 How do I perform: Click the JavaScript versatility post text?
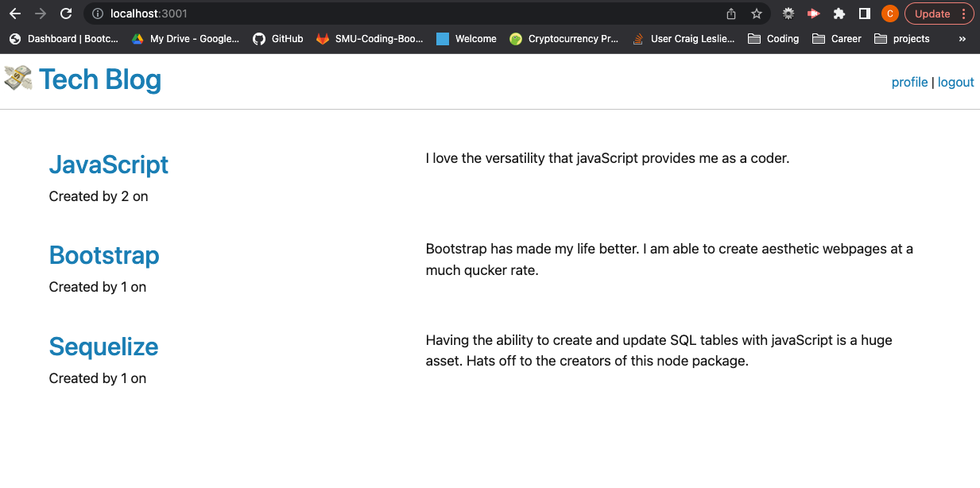pyautogui.click(x=607, y=158)
